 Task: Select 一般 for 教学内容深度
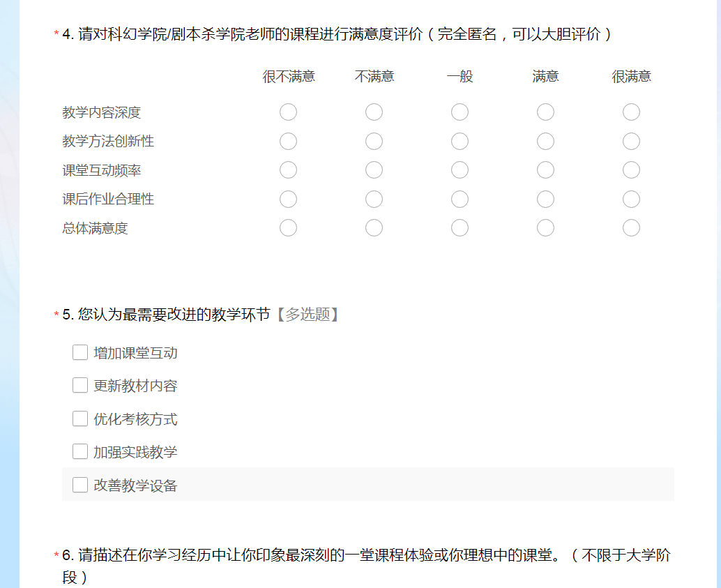[460, 112]
